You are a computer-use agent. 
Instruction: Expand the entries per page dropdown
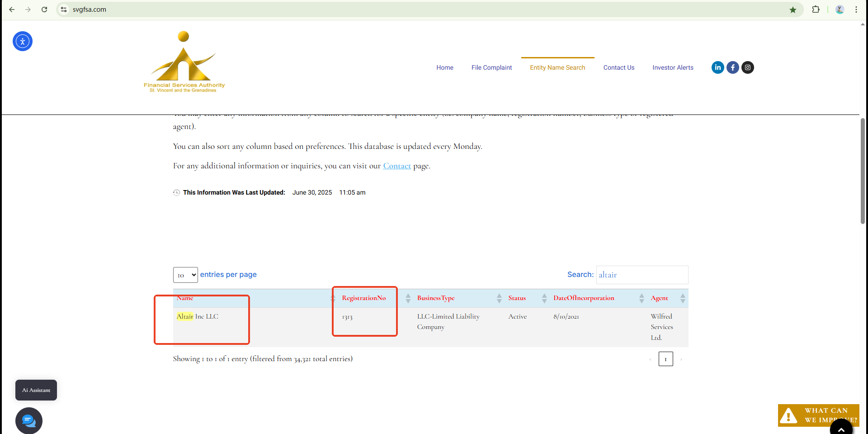pos(185,275)
